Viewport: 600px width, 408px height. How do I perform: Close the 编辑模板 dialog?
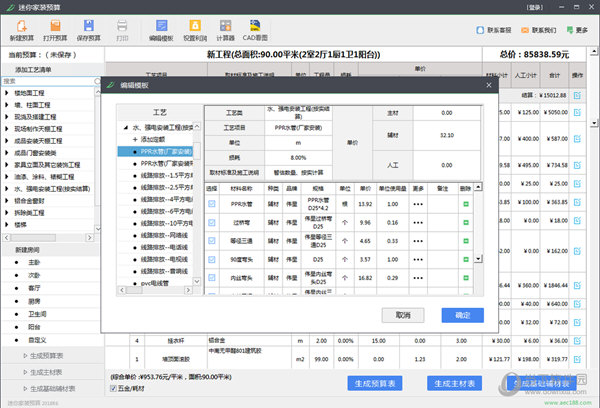489,85
